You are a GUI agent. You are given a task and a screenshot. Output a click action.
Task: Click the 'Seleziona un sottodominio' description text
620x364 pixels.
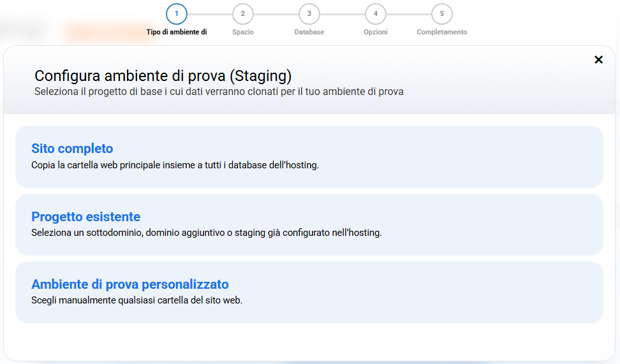(x=206, y=233)
